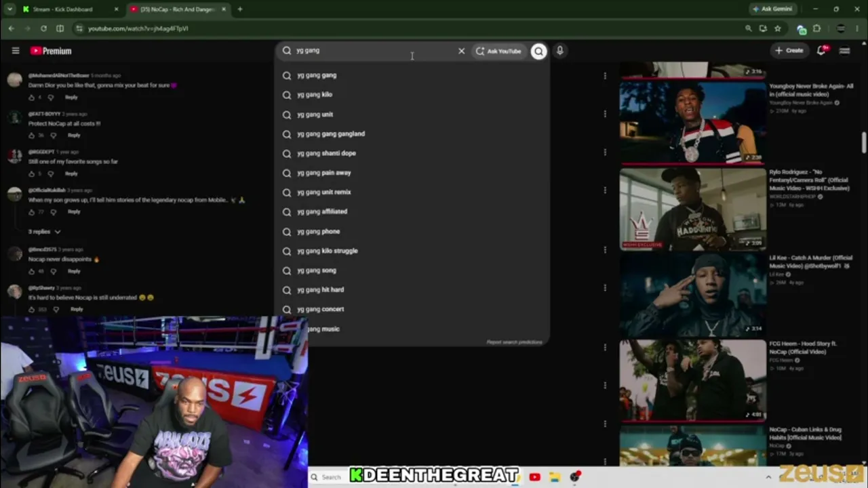Image resolution: width=868 pixels, height=488 pixels.
Task: Select suggestion "yg gang phone"
Action: click(x=412, y=231)
